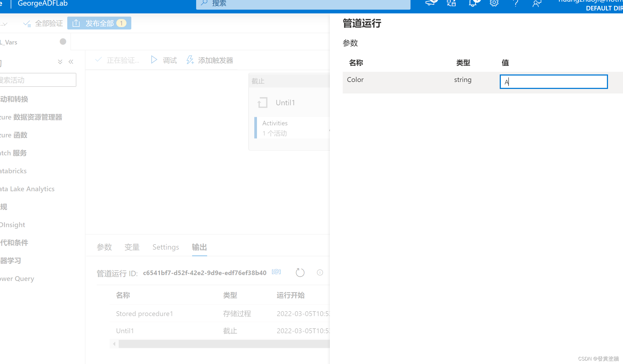This screenshot has width=623, height=364.
Task: Click the debug play icon
Action: 154,59
